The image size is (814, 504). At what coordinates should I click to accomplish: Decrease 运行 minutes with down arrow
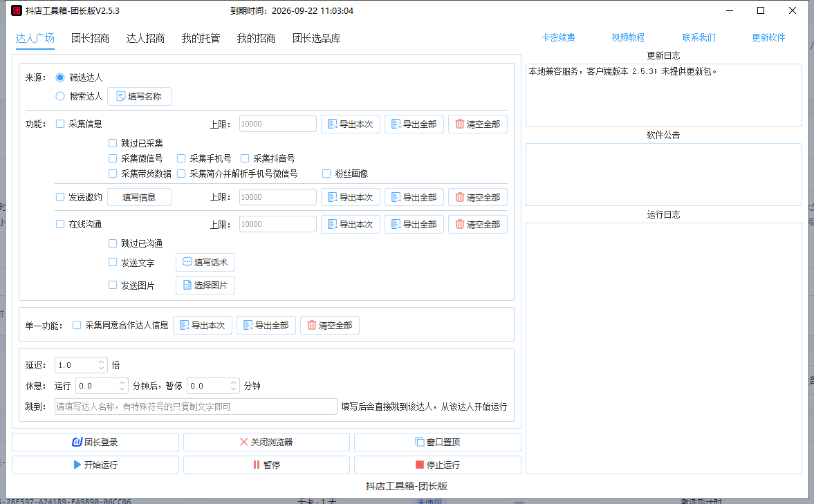[x=122, y=389]
